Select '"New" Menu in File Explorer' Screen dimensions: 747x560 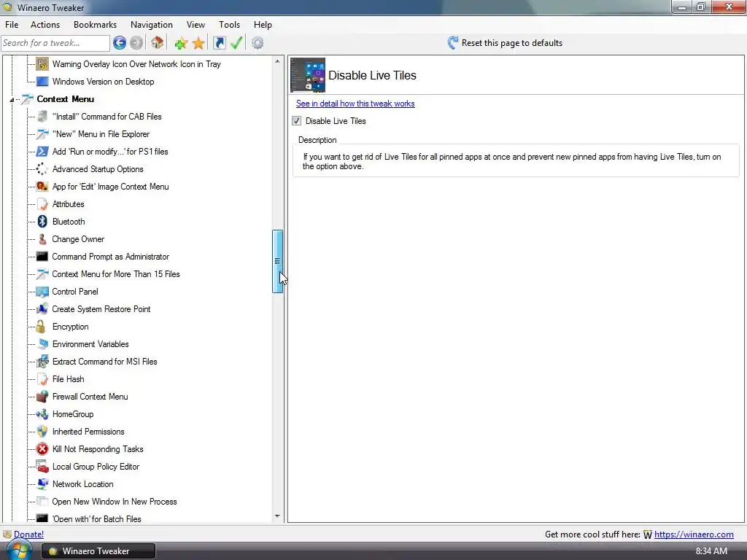point(101,134)
